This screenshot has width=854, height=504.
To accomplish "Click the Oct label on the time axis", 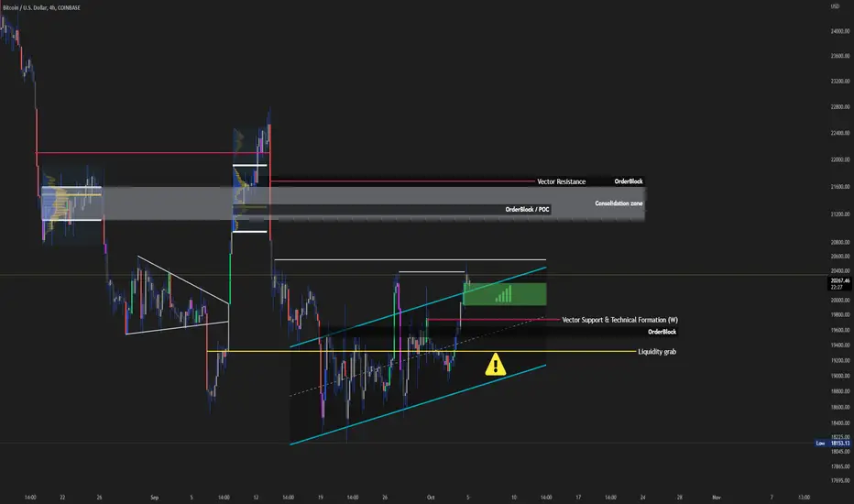I will tap(431, 497).
